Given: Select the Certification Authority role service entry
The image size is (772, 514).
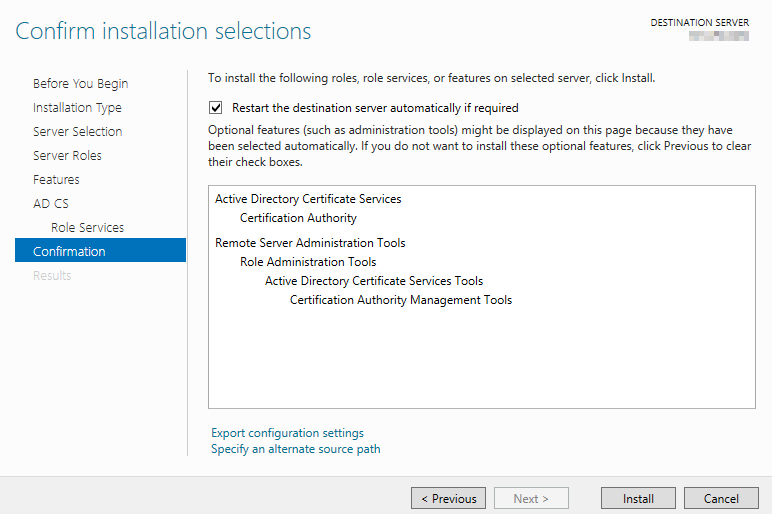Looking at the screenshot, I should 298,218.
